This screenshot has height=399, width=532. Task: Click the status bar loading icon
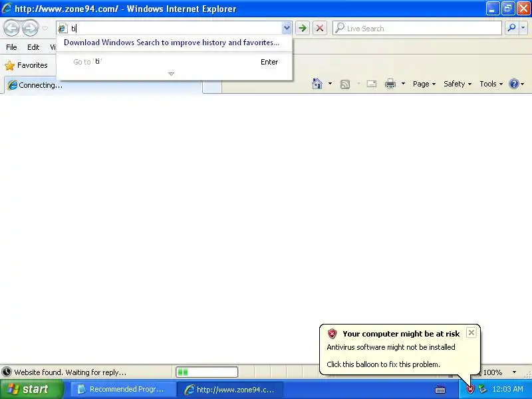pyautogui.click(x=7, y=372)
